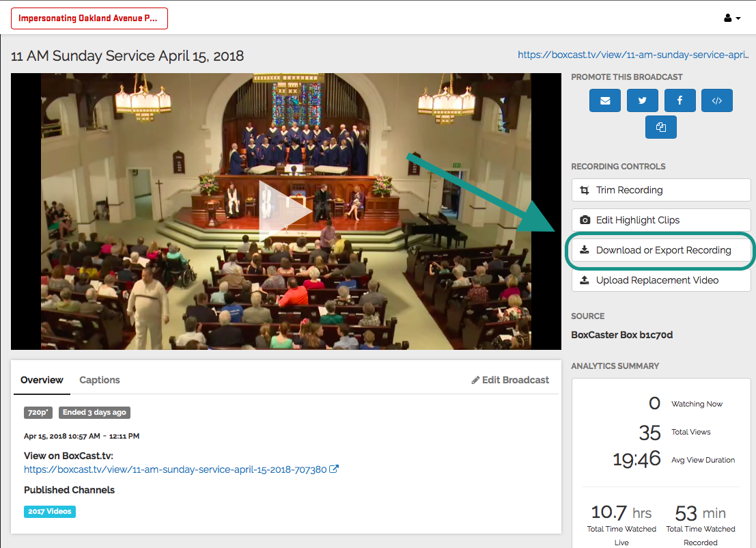Play the Sunday Service video

[285, 212]
